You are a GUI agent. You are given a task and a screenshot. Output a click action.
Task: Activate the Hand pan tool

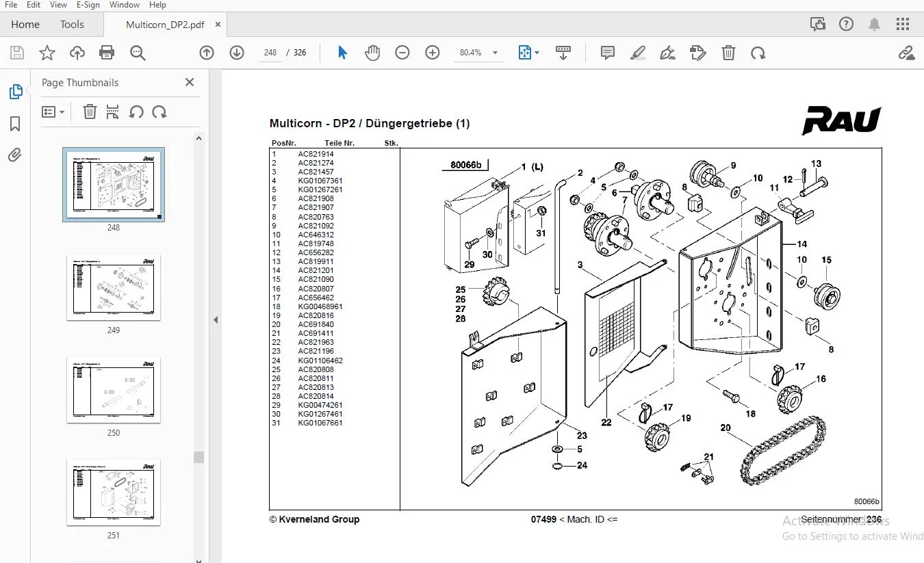[x=372, y=53]
